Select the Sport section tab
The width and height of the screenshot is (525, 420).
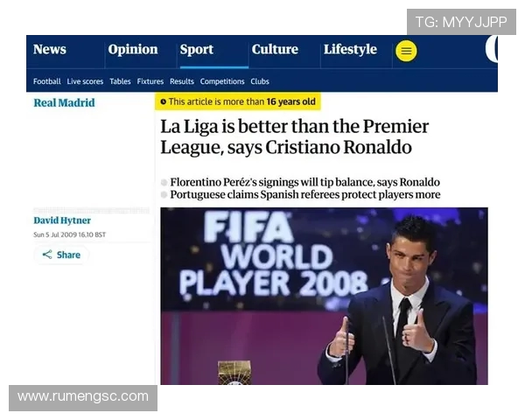[197, 50]
